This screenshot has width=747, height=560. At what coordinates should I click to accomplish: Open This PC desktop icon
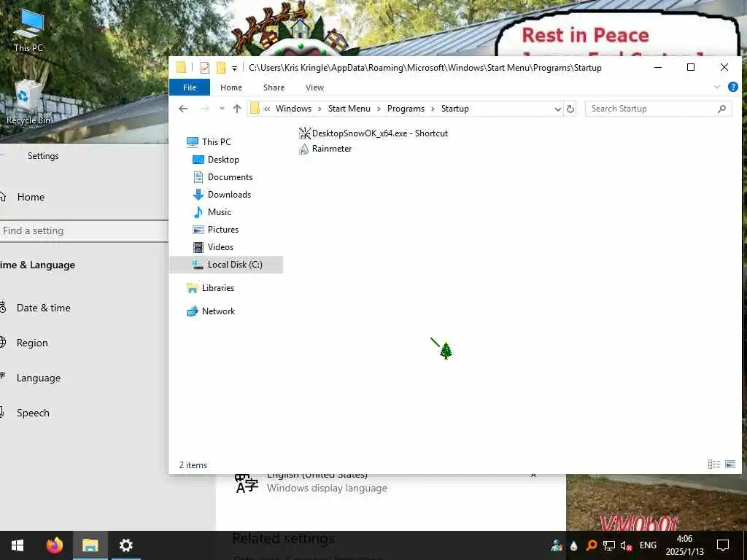(x=28, y=30)
